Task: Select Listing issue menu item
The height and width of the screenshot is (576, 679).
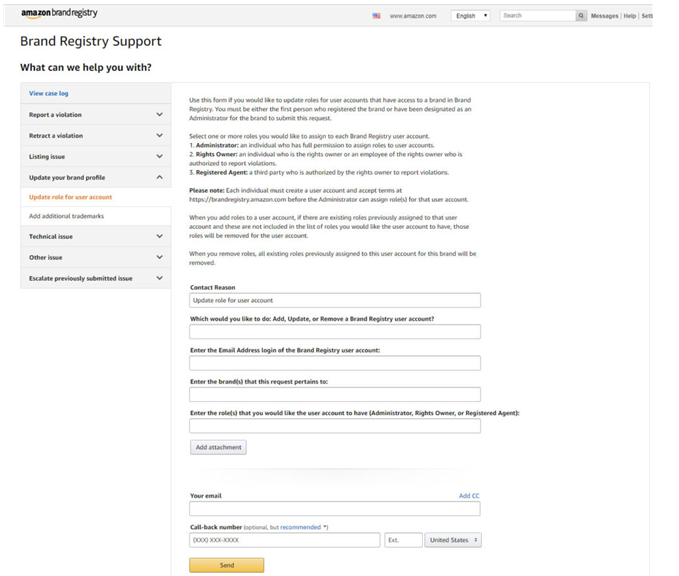Action: (x=95, y=156)
